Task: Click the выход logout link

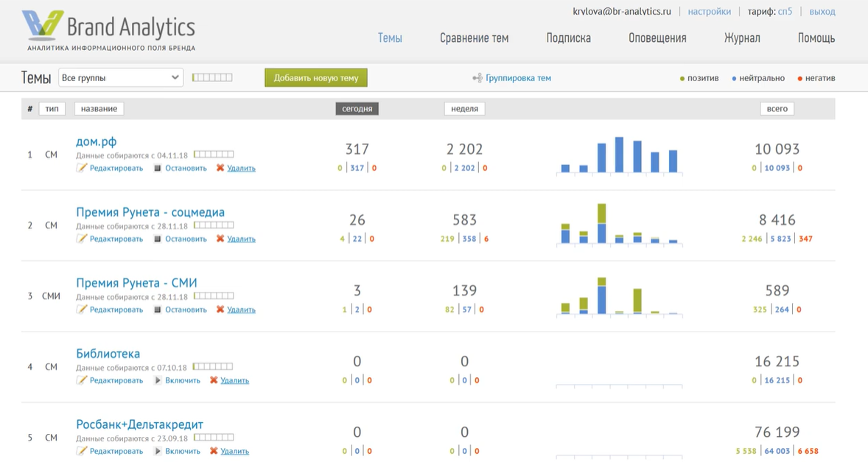Action: pyautogui.click(x=822, y=11)
